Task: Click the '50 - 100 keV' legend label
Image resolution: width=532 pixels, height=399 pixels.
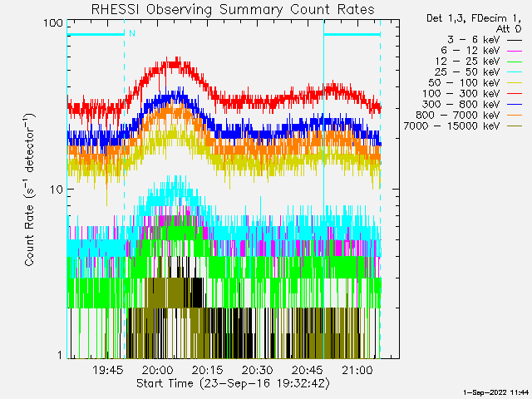Action: 464,83
